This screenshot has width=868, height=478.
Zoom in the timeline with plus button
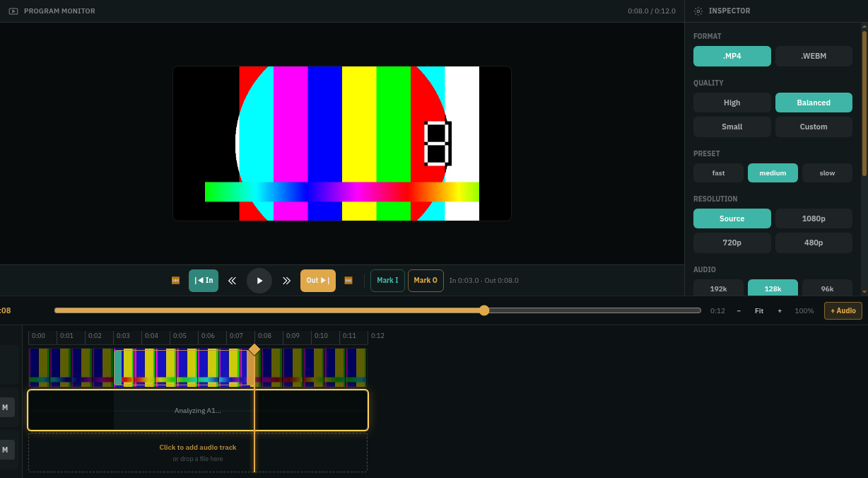click(x=780, y=310)
